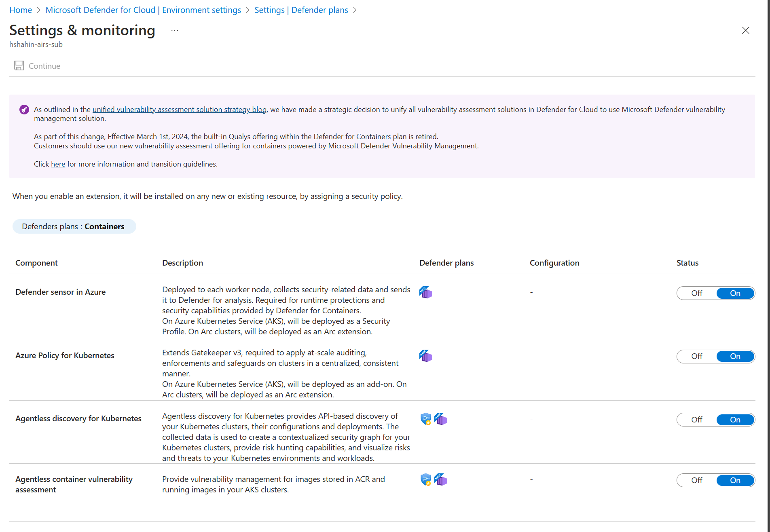Click the rocket announcement icon in banner
This screenshot has height=532, width=770.
tap(24, 110)
